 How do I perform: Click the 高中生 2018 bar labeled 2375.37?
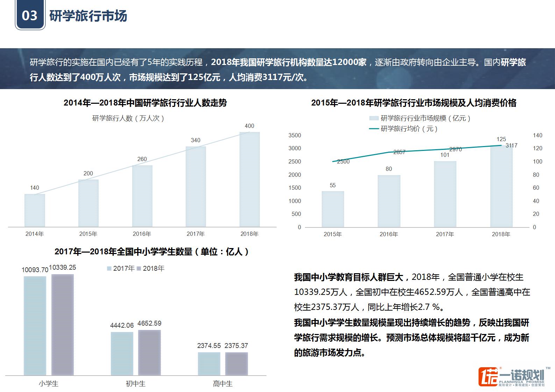pos(236,364)
